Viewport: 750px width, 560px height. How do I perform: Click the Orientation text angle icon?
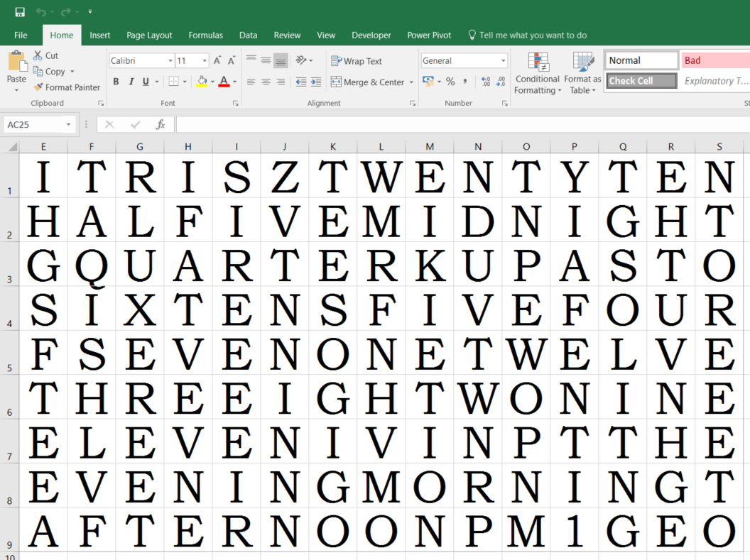click(x=301, y=60)
